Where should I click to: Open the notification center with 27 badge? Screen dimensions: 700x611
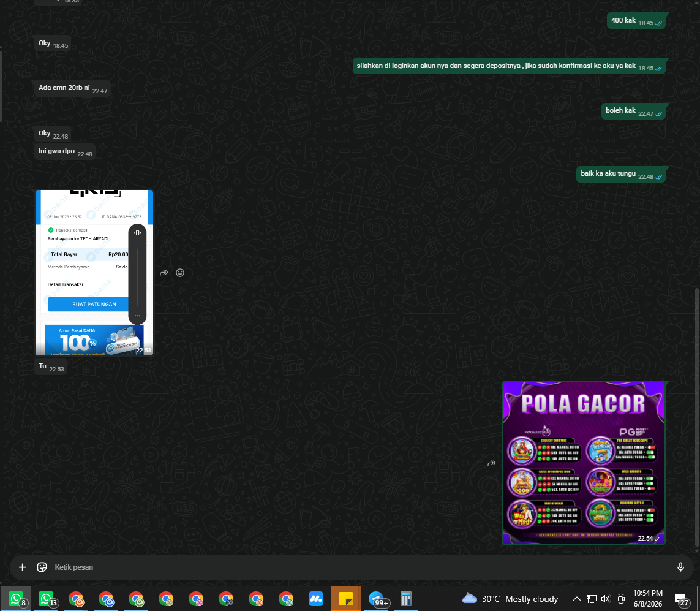pos(681,599)
